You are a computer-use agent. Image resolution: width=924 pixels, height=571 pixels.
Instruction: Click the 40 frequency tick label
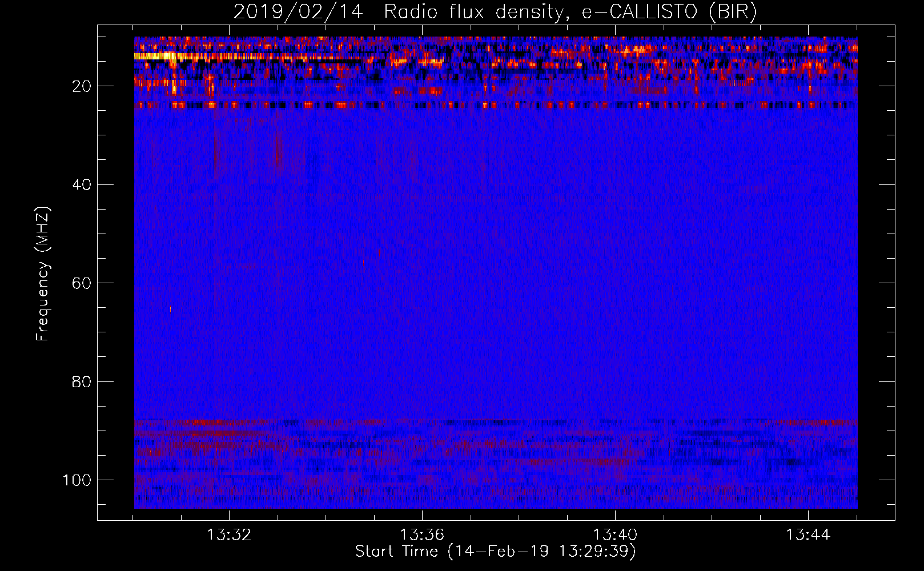82,185
